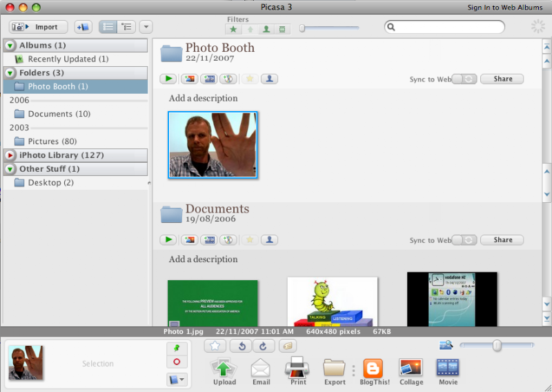Hold selected items with green pin
This screenshot has width=552, height=392.
[177, 349]
